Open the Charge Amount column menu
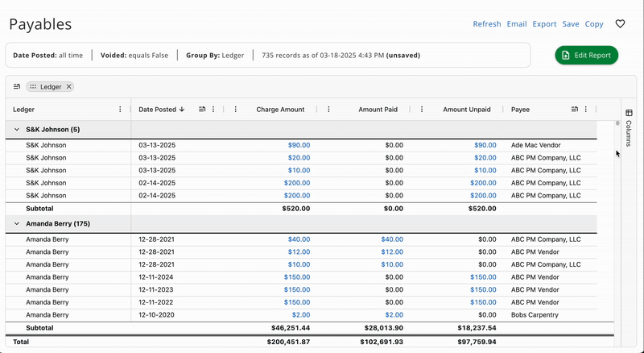Image resolution: width=644 pixels, height=353 pixels. [237, 109]
